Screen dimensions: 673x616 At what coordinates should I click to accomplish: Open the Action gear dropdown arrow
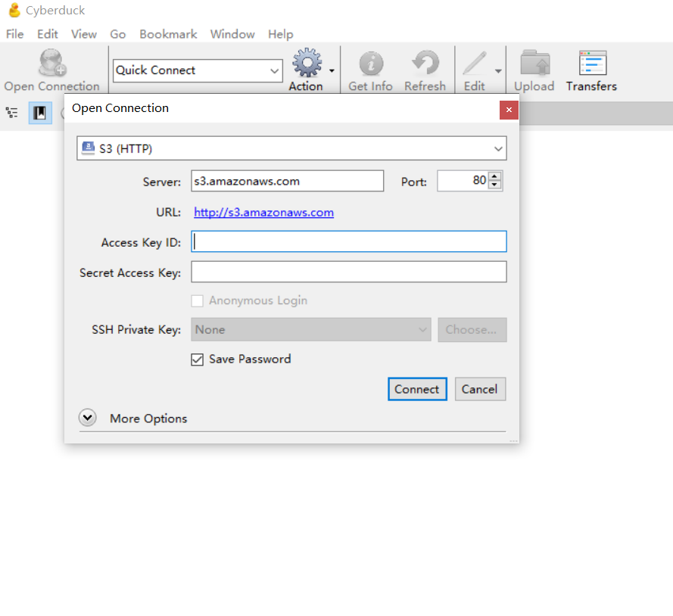[x=332, y=71]
